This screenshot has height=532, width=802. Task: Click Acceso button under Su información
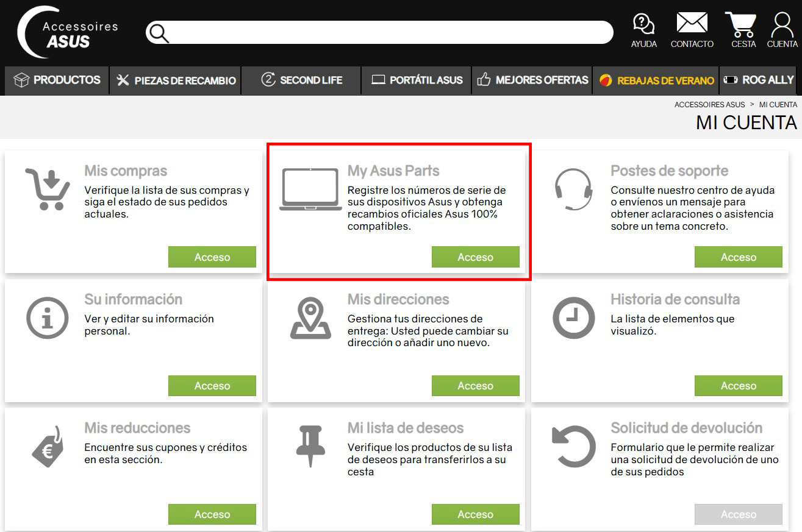(x=212, y=386)
